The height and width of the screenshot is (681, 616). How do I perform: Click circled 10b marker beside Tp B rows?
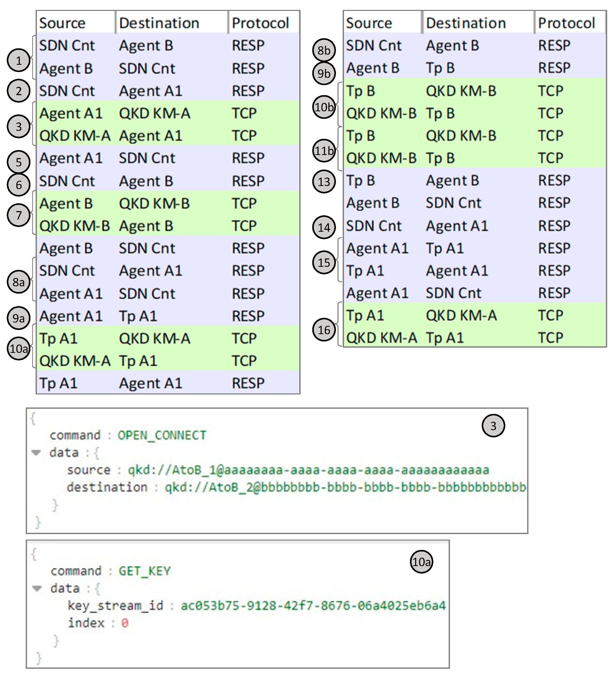tap(323, 107)
